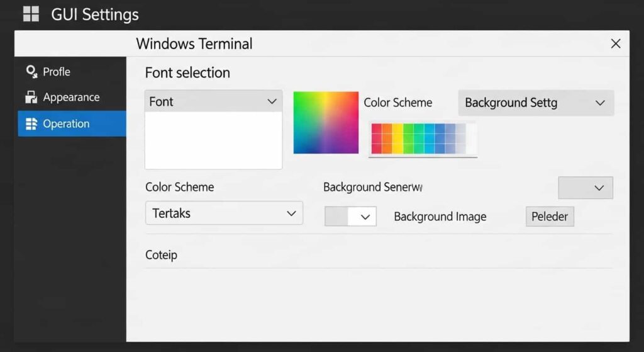Open the Appearance section
Image resolution: width=644 pixels, height=352 pixels.
coord(72,97)
